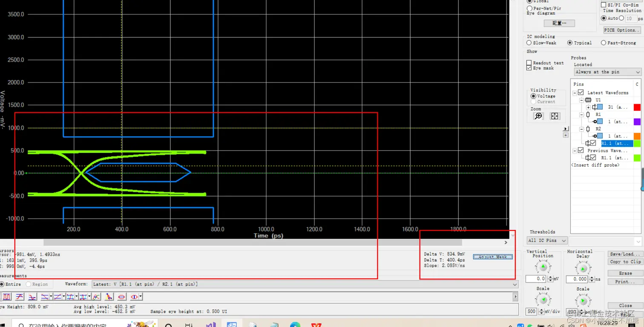This screenshot has width=644, height=327.
Task: Click Vertical Position knob
Action: click(543, 267)
